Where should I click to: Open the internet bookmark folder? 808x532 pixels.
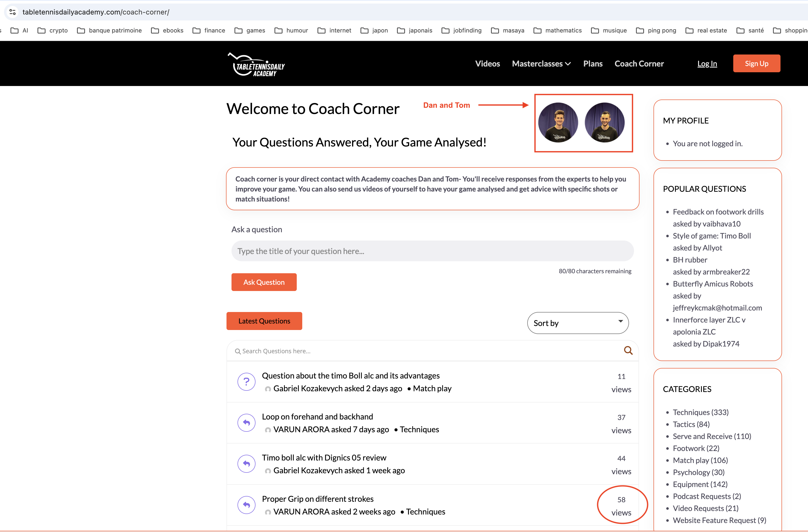point(334,30)
